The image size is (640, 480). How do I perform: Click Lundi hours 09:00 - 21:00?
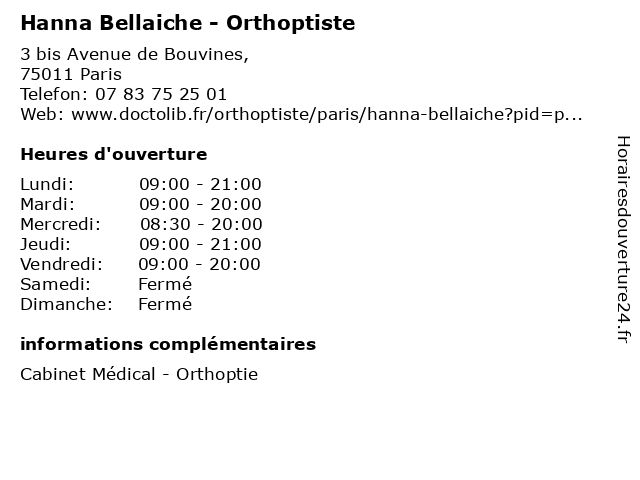coord(200,184)
